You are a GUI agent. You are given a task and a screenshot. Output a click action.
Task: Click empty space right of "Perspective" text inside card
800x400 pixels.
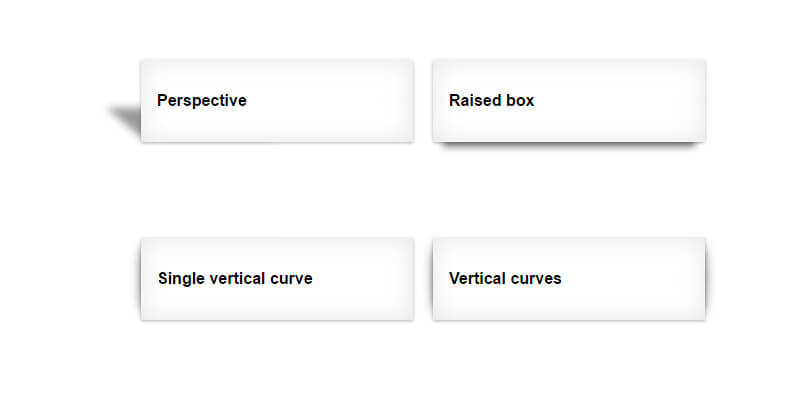(x=340, y=101)
